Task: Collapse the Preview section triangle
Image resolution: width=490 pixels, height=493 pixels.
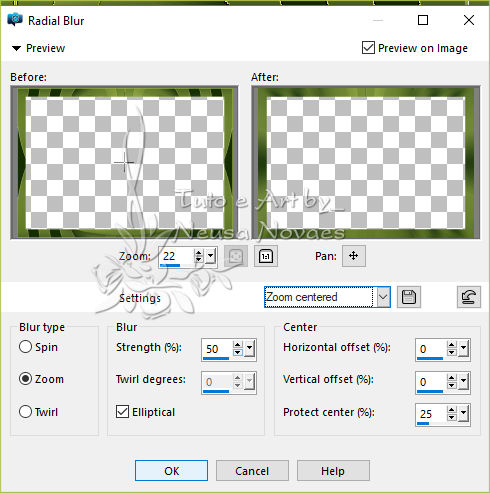Action: tap(16, 48)
